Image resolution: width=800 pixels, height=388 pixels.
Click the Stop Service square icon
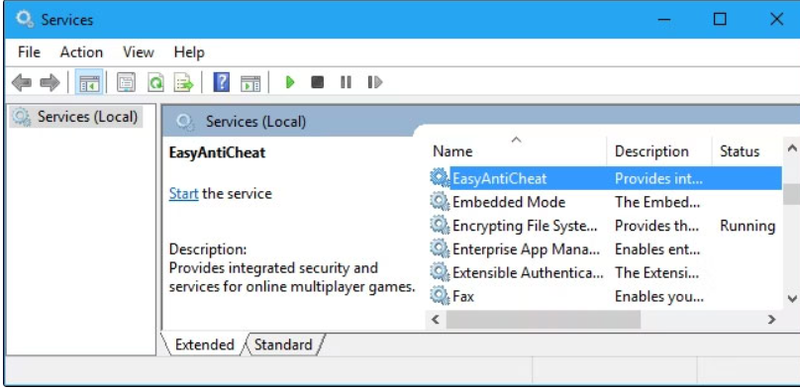tap(317, 82)
